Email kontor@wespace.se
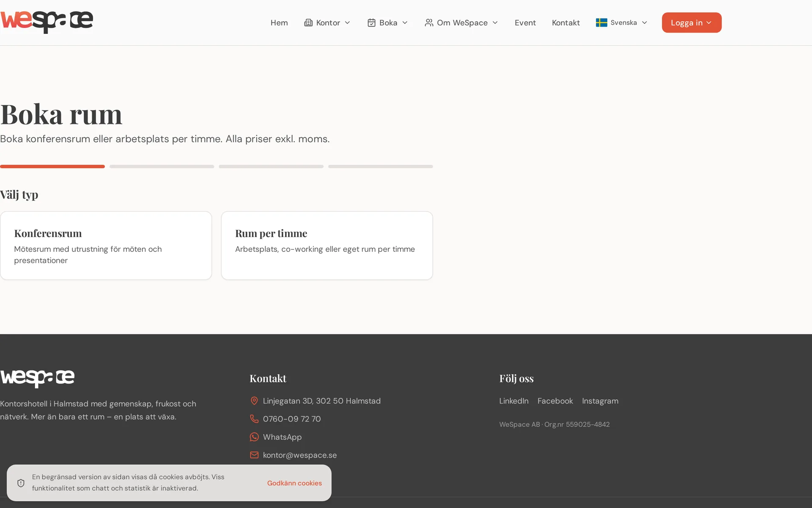Screen dimensions: 812x508 [300, 455]
